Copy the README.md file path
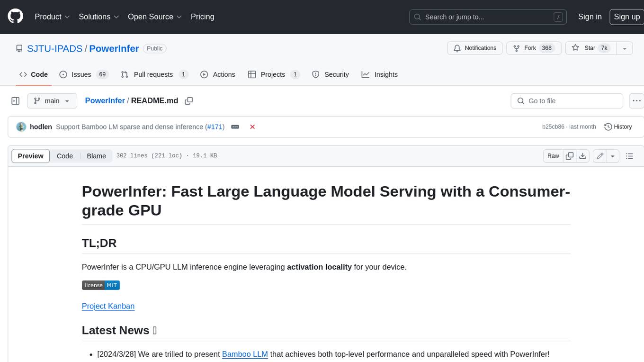Screen dimensions: 644x362 (188, 101)
